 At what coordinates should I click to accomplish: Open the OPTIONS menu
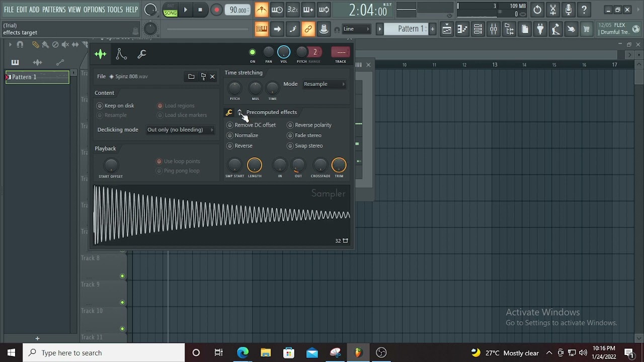pyautogui.click(x=94, y=10)
